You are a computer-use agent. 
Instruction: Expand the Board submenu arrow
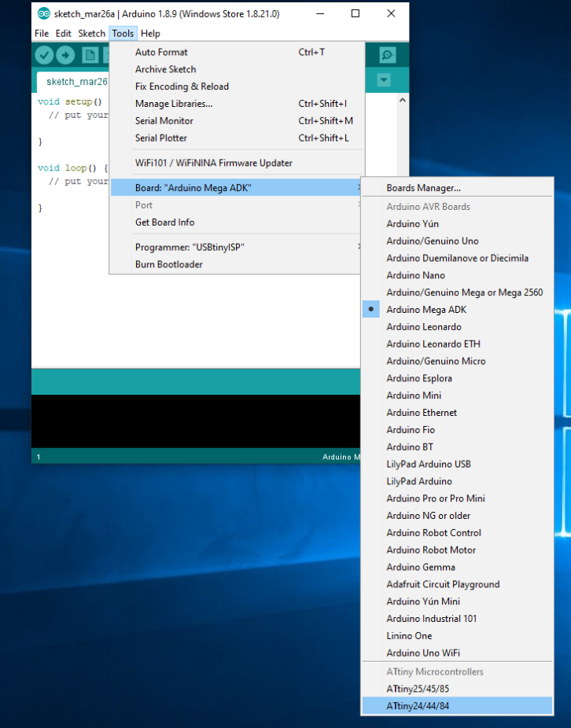click(x=359, y=188)
